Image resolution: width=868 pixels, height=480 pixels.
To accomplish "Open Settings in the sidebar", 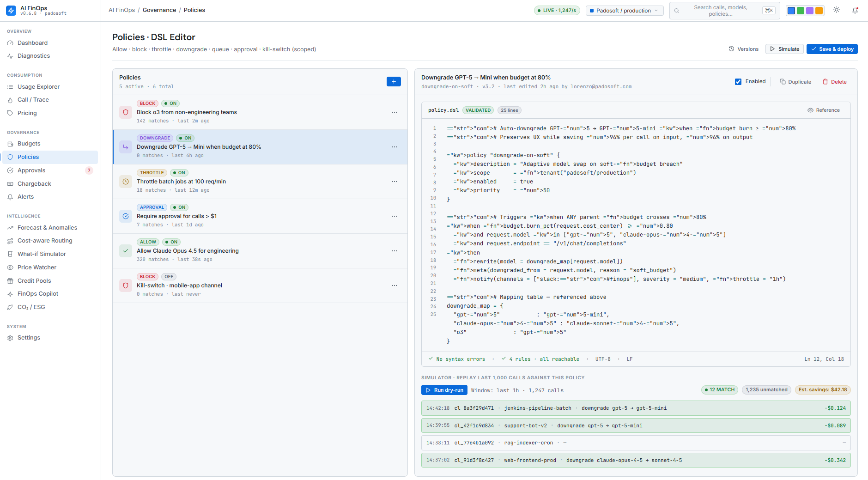I will (50, 338).
